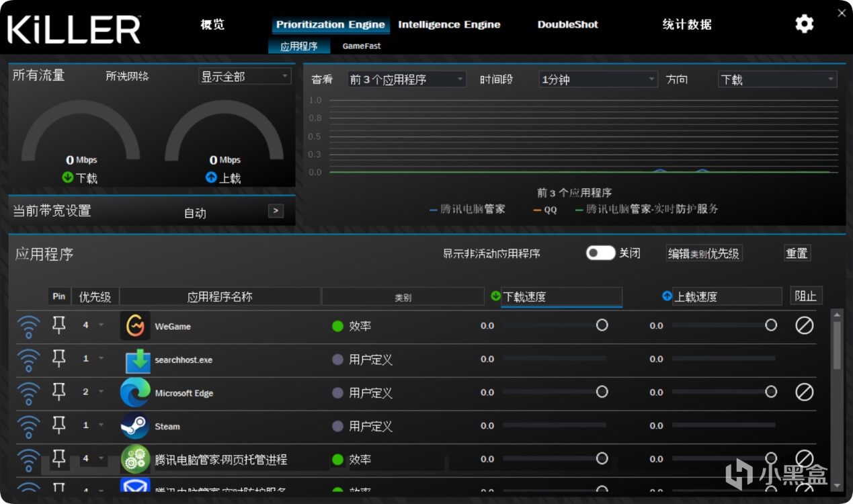The height and width of the screenshot is (504, 853).
Task: Switch to the GameFast sub-tab
Action: (362, 46)
